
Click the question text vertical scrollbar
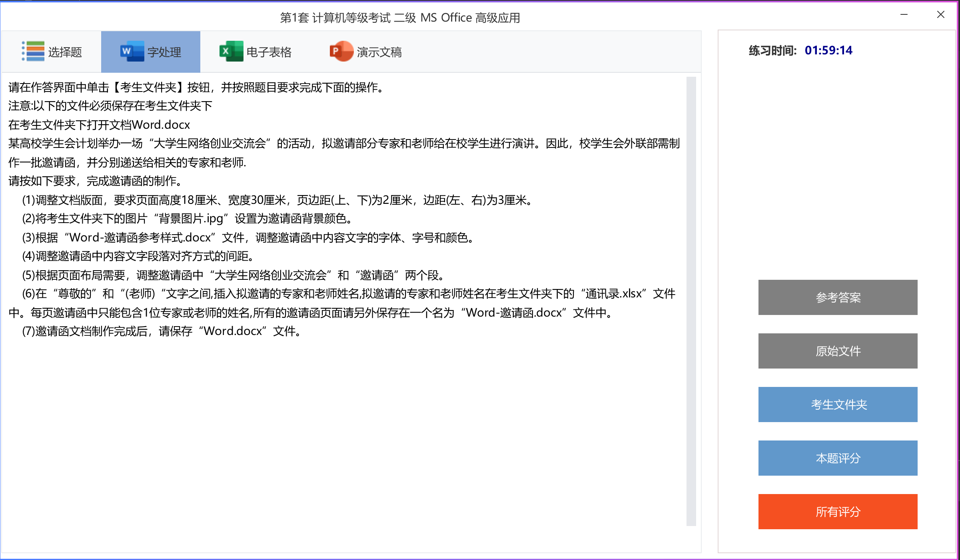tap(691, 301)
